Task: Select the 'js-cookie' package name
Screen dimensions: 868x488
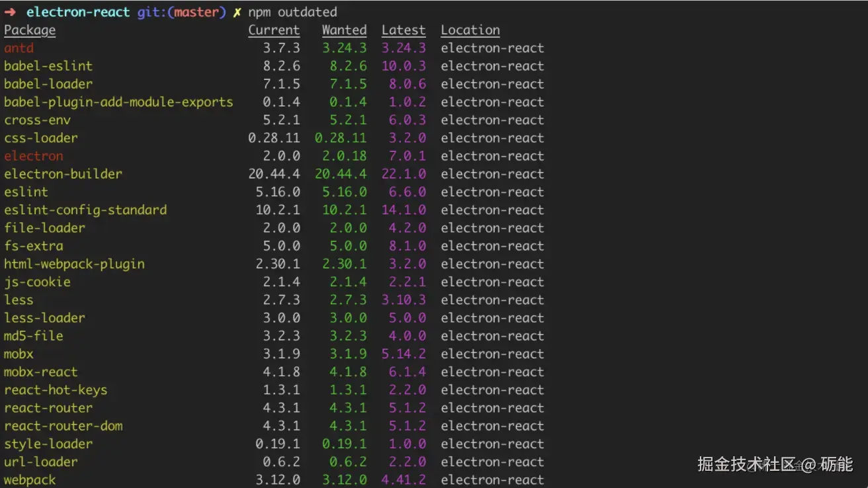Action: [37, 282]
